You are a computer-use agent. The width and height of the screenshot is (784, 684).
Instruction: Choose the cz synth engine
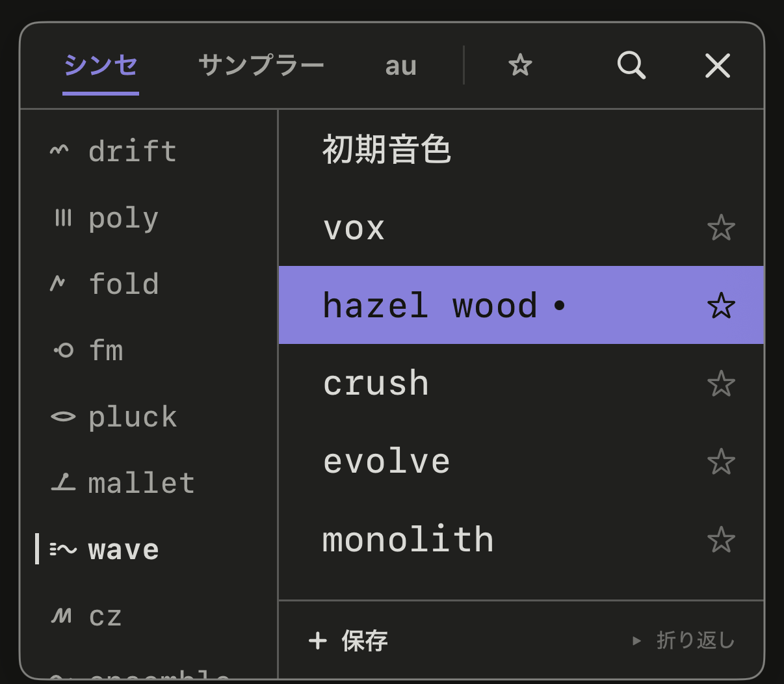(x=149, y=615)
